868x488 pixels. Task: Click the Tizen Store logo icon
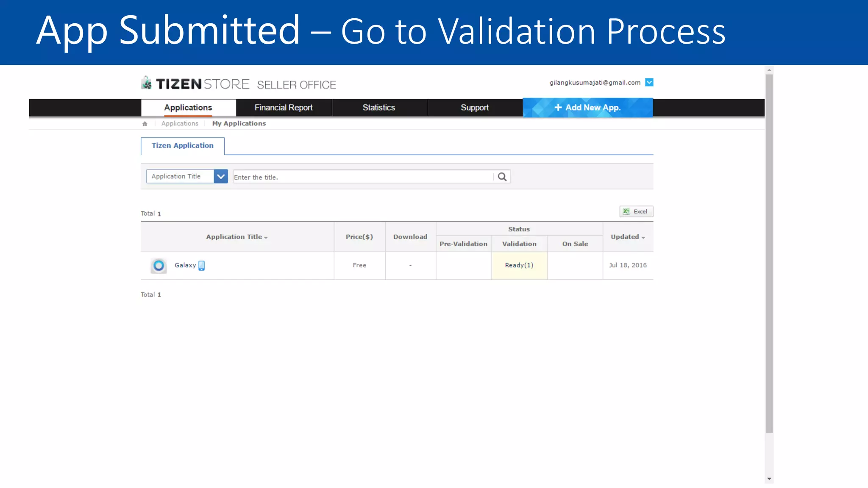tap(147, 83)
